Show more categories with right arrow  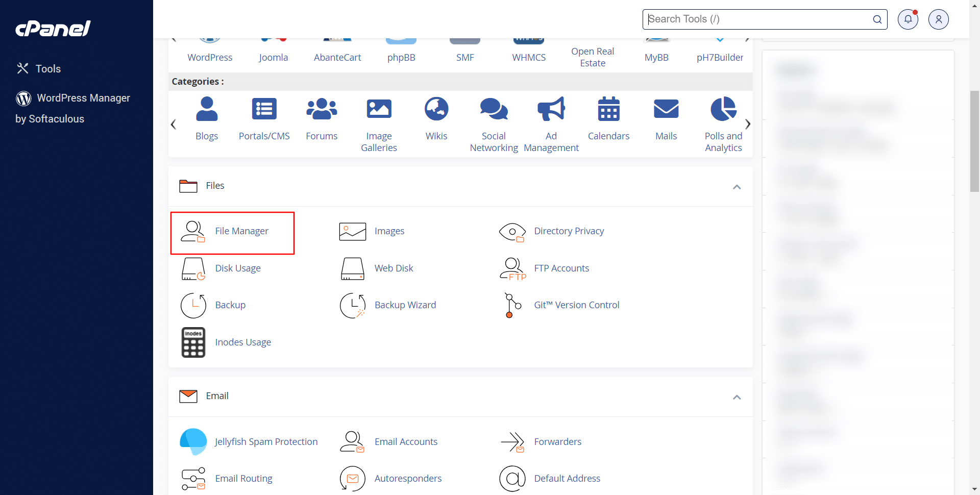tap(748, 124)
